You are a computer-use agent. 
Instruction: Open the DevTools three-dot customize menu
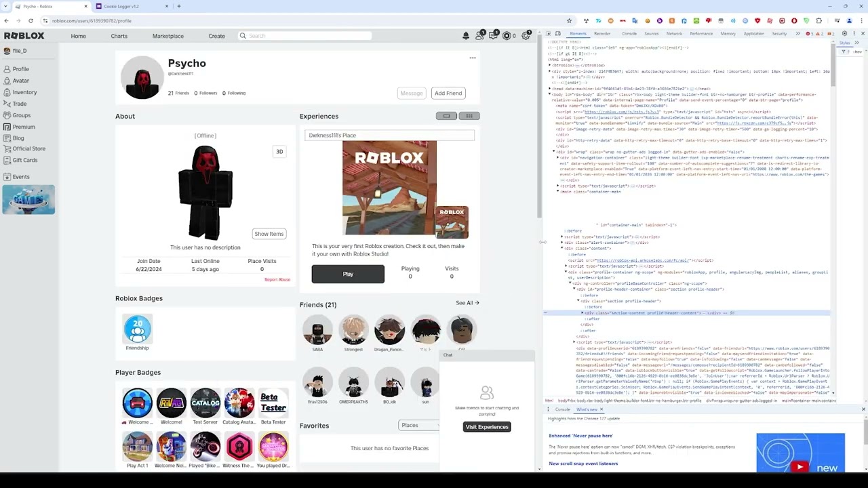[x=853, y=33]
